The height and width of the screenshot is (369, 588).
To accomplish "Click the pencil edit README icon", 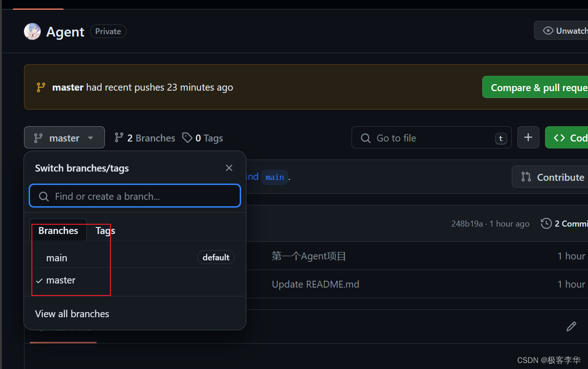I will click(x=571, y=326).
